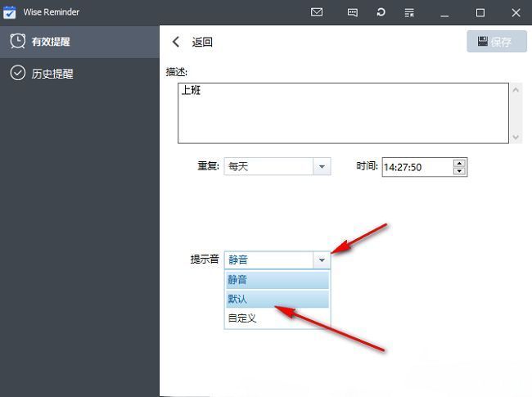Click the description box scrollbar down arrow
532x397 pixels.
click(x=516, y=138)
